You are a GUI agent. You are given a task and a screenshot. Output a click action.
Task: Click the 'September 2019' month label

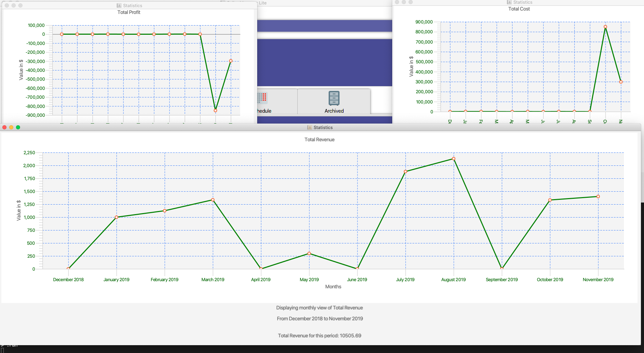coord(502,279)
